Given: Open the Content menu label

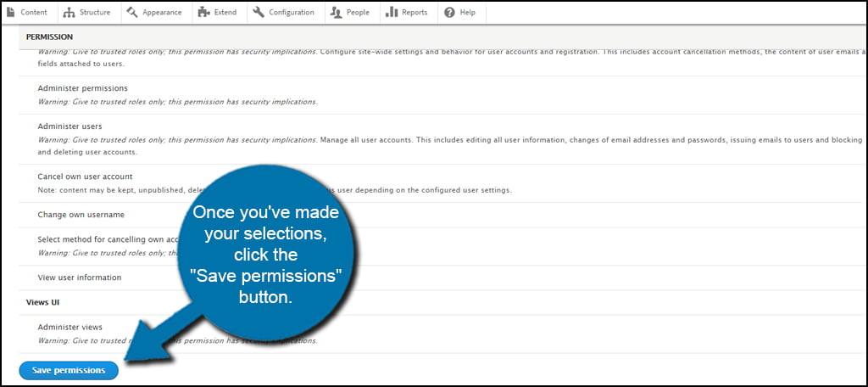Looking at the screenshot, I should pyautogui.click(x=34, y=12).
